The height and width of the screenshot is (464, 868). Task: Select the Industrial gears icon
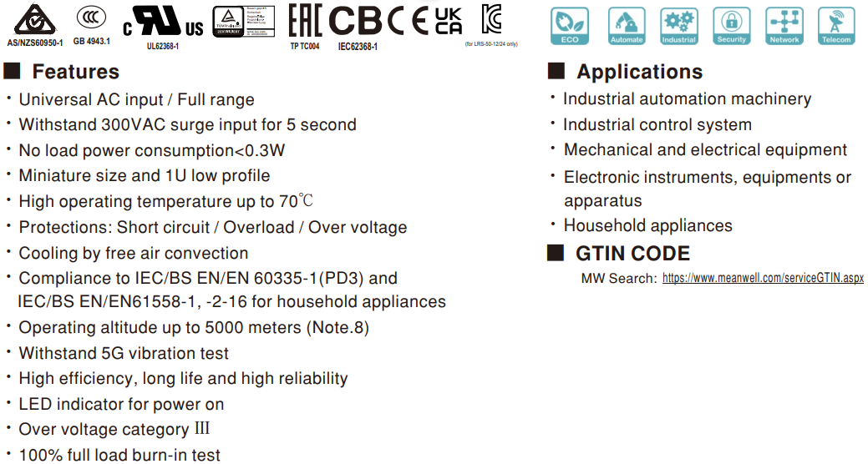pyautogui.click(x=678, y=26)
